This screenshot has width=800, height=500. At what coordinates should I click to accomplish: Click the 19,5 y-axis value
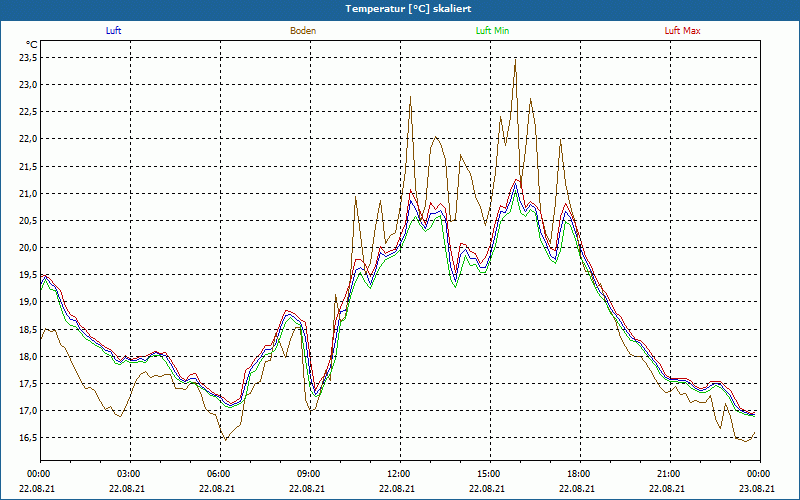pos(28,275)
